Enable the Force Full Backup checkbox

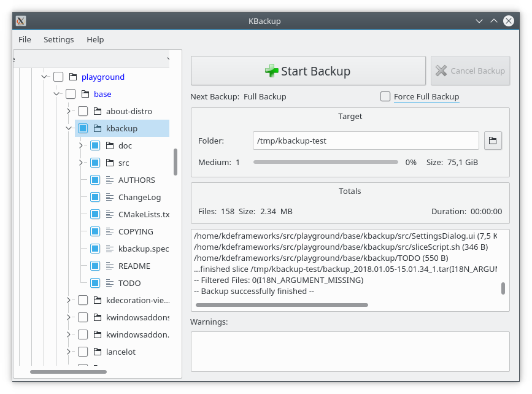coord(385,96)
